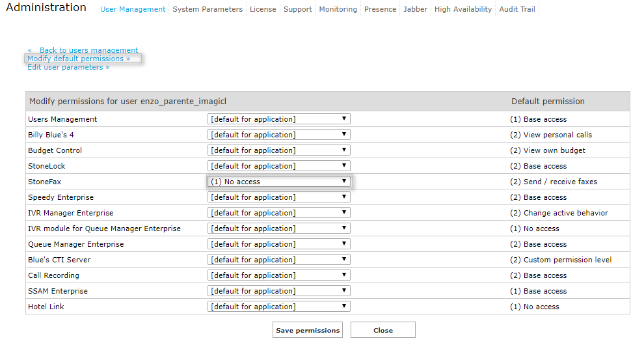Open Blue's CTI Server permission dropdown
Screen dimensions: 644x360
point(279,260)
